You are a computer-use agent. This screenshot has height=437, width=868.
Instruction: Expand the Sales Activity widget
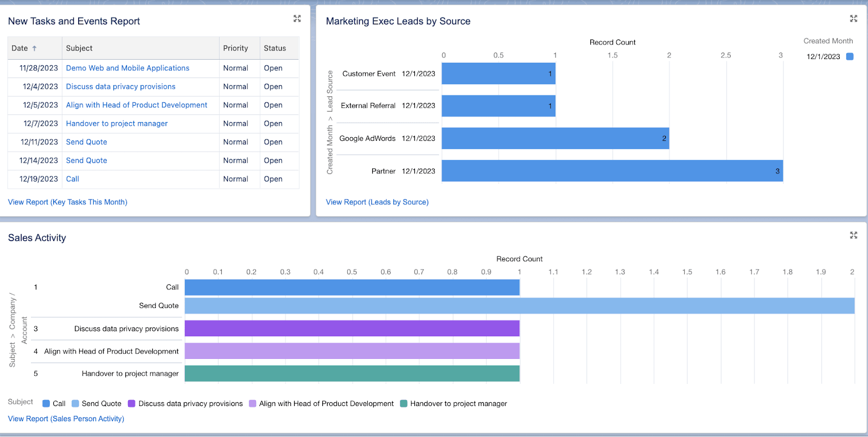[853, 235]
